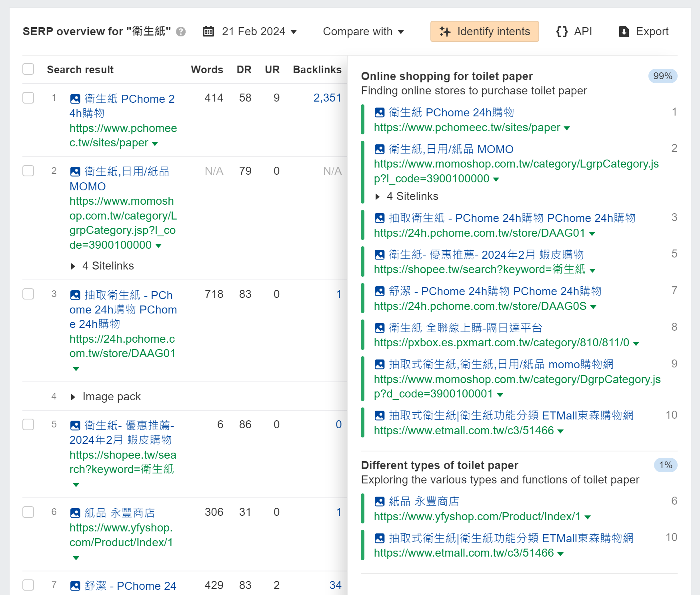The image size is (700, 595).
Task: Click the image icon beside result 1 PChome title
Action: (75, 99)
